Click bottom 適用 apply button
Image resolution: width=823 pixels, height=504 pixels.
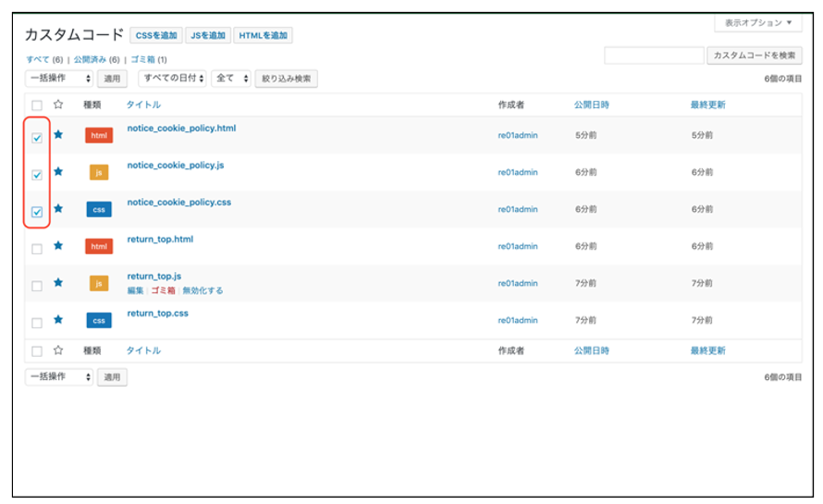[112, 377]
